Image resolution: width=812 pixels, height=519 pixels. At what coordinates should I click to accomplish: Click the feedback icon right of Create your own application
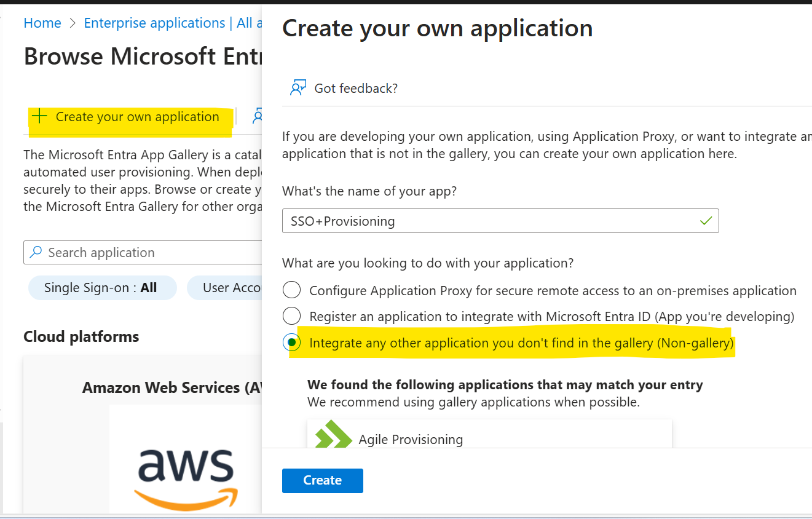point(258,116)
